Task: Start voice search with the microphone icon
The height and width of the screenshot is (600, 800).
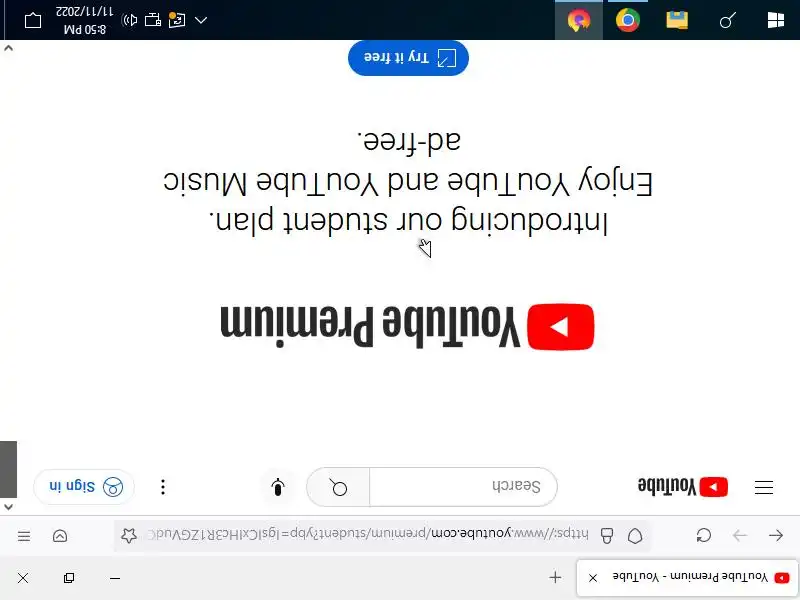Action: point(278,487)
